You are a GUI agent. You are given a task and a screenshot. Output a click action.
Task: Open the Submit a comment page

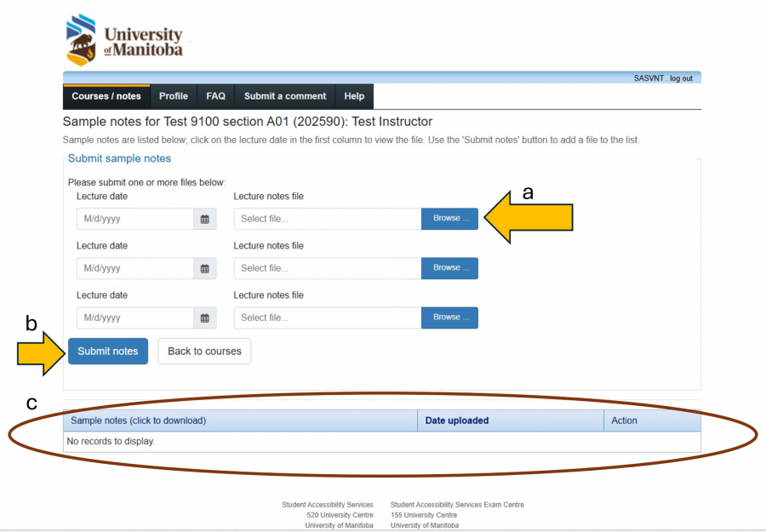point(284,96)
